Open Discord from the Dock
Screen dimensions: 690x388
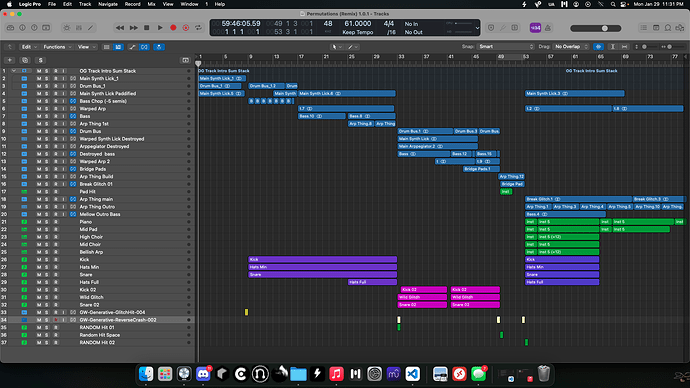pos(203,374)
